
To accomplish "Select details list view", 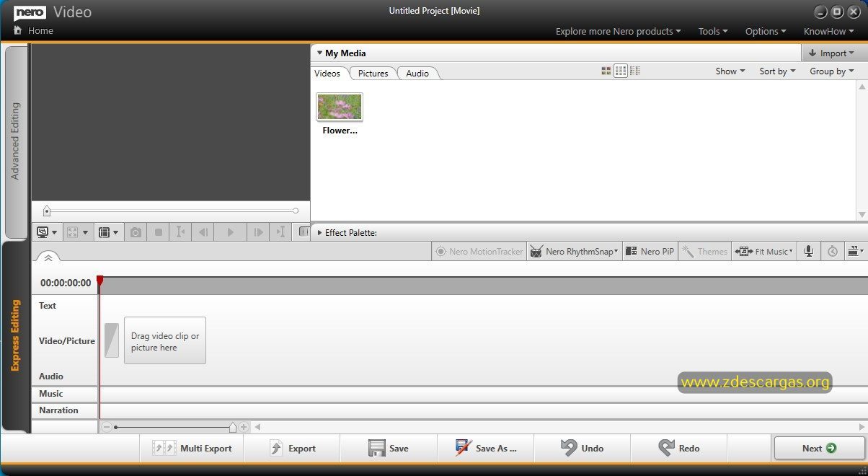I will [x=635, y=71].
